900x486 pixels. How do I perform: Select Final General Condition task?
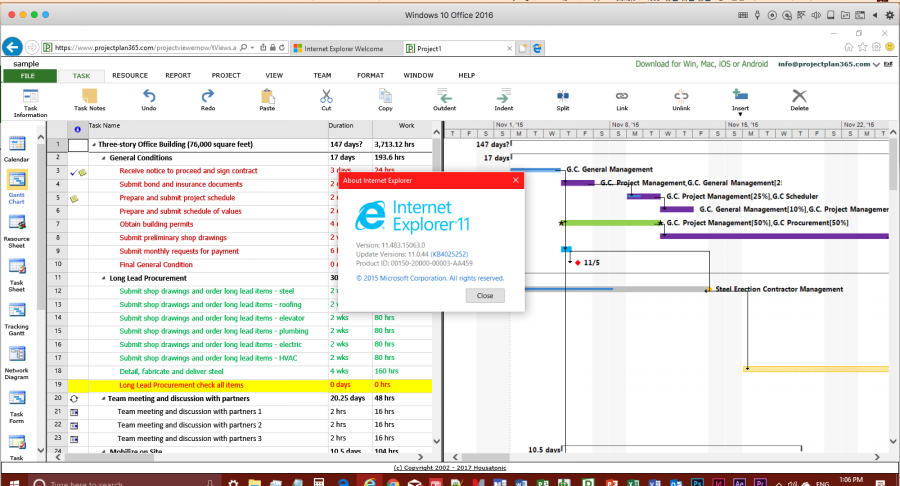pyautogui.click(x=156, y=265)
